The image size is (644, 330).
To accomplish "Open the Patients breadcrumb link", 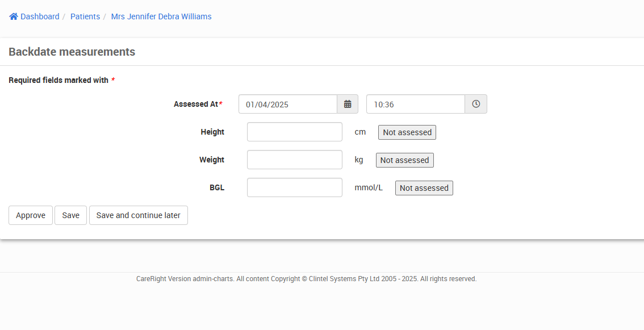I will pos(85,16).
